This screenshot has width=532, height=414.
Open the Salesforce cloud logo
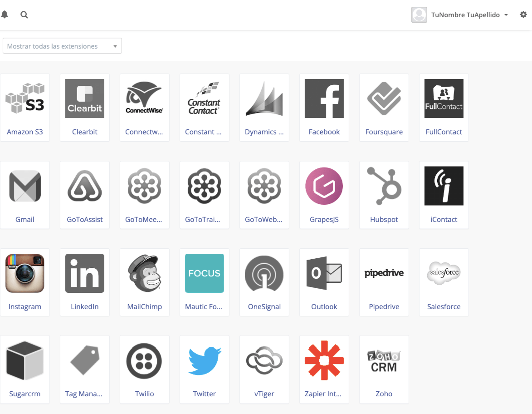[444, 273]
